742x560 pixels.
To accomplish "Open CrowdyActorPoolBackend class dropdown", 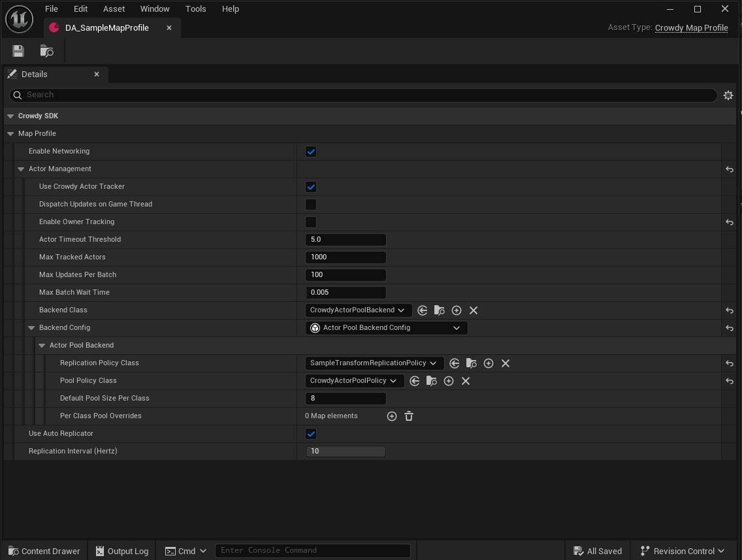I will pyautogui.click(x=358, y=310).
